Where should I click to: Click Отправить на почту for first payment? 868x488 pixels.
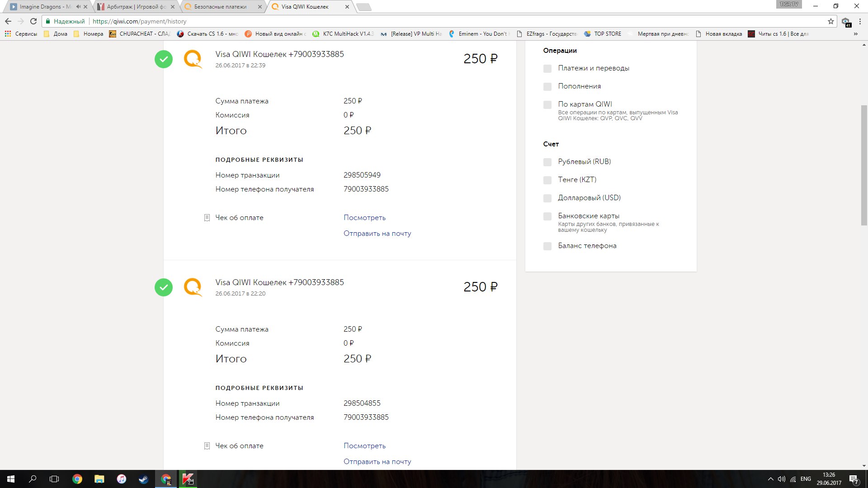click(377, 234)
